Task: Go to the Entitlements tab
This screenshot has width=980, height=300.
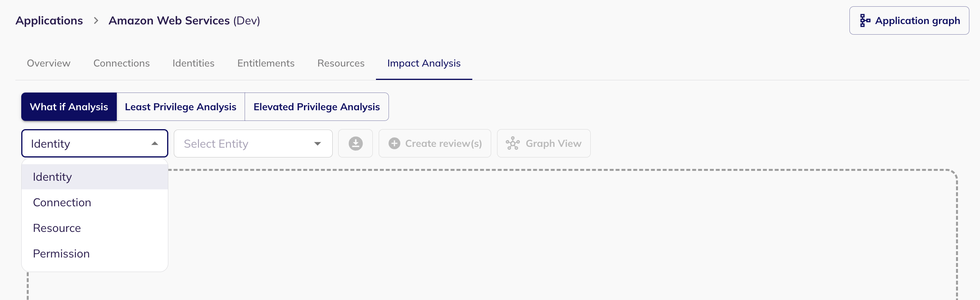Action: click(266, 63)
